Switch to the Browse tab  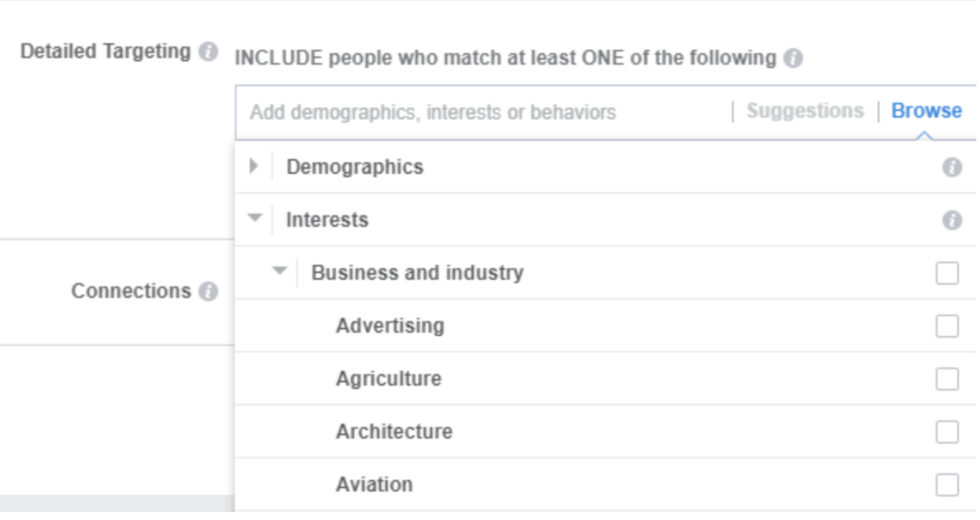(926, 111)
